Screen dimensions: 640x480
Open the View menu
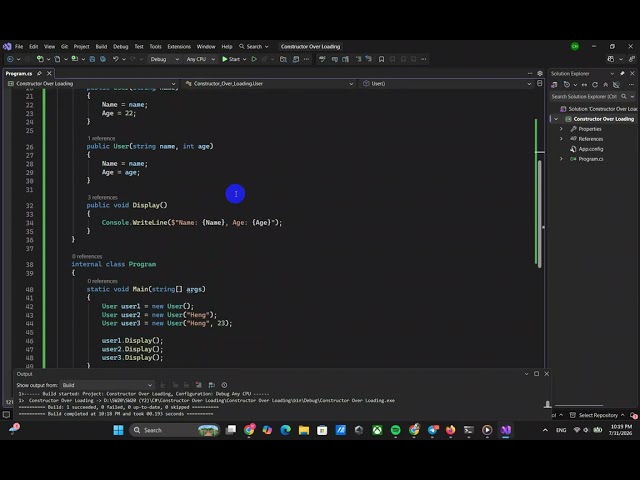(x=49, y=47)
